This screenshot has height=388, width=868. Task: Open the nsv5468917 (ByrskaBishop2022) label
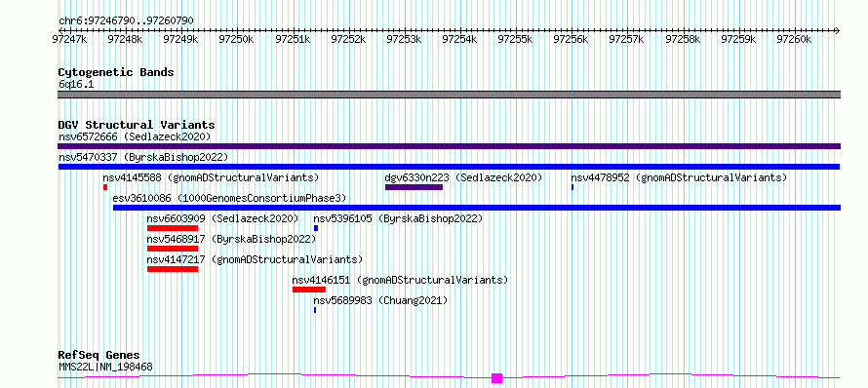click(231, 239)
